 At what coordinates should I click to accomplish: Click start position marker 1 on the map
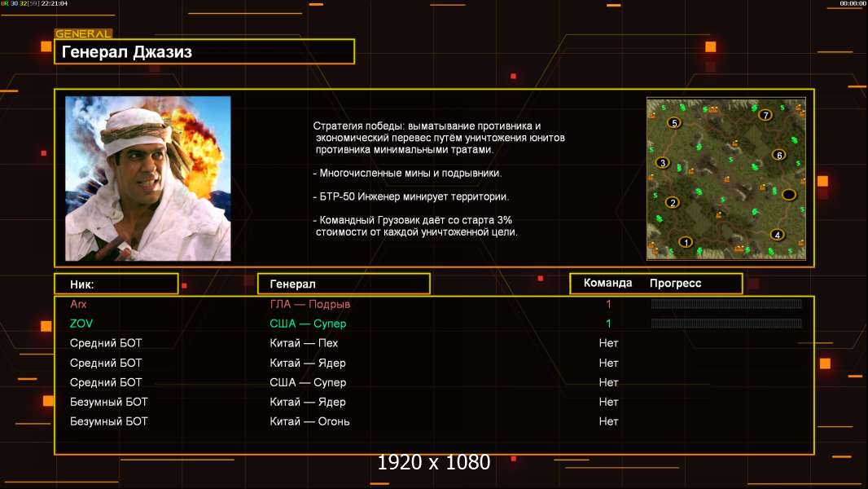pos(686,242)
